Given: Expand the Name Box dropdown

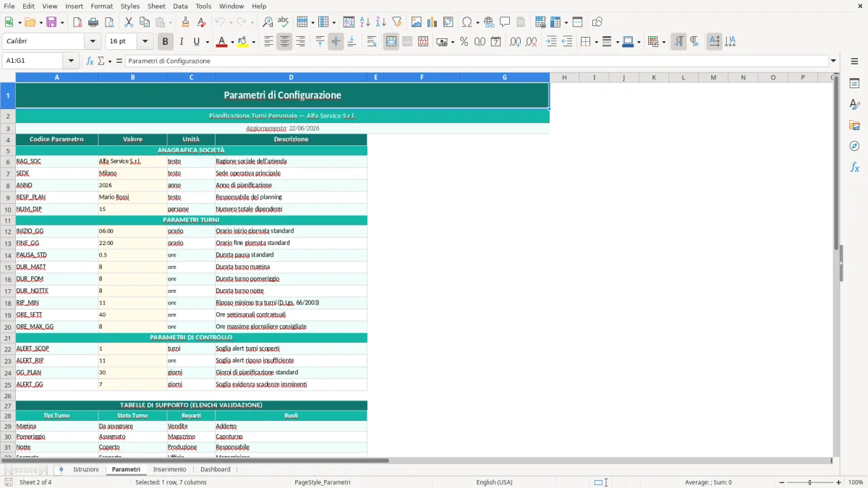Looking at the screenshot, I should coord(71,61).
